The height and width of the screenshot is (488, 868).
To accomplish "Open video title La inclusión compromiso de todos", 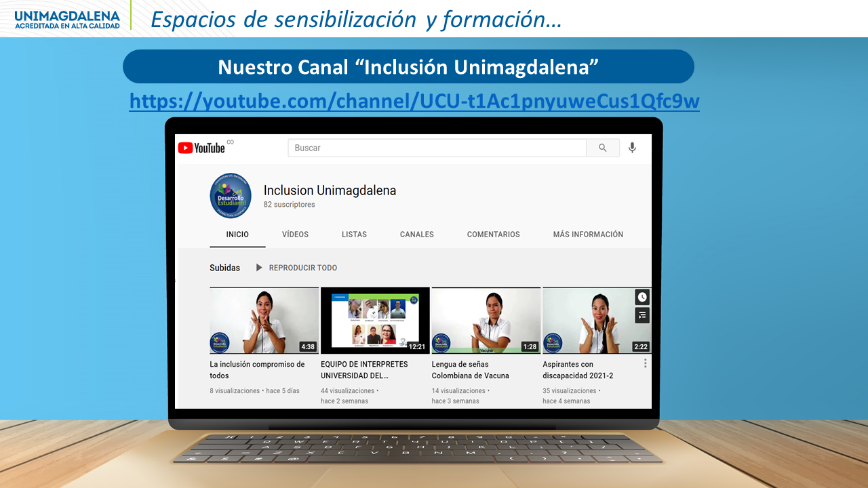I will point(257,370).
